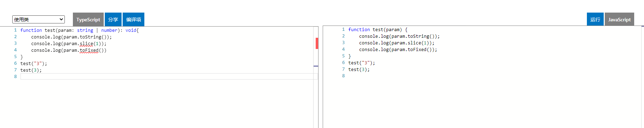Click line number 8 in JavaScript output

[x=343, y=76]
